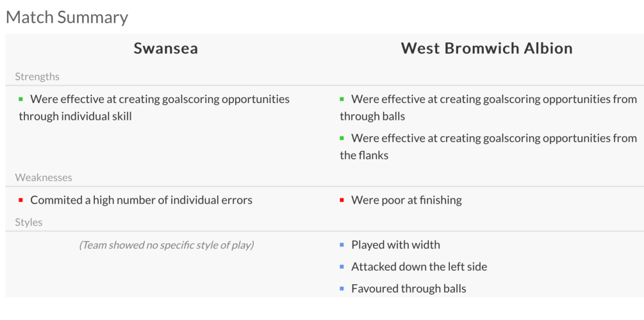Click 'Commited a high number of individual errors'

(141, 200)
